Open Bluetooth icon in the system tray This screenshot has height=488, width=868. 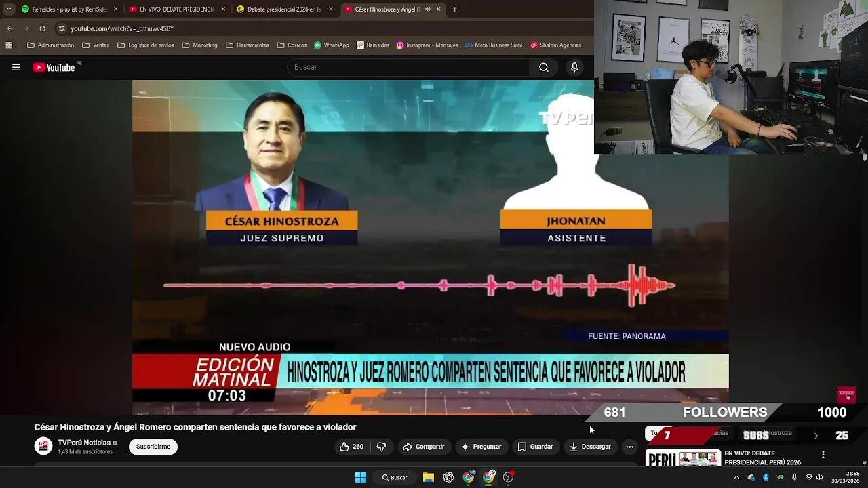click(766, 477)
